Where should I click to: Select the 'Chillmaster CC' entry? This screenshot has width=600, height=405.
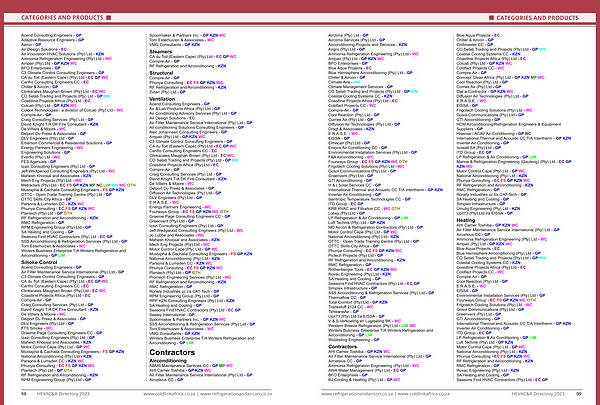click(474, 44)
